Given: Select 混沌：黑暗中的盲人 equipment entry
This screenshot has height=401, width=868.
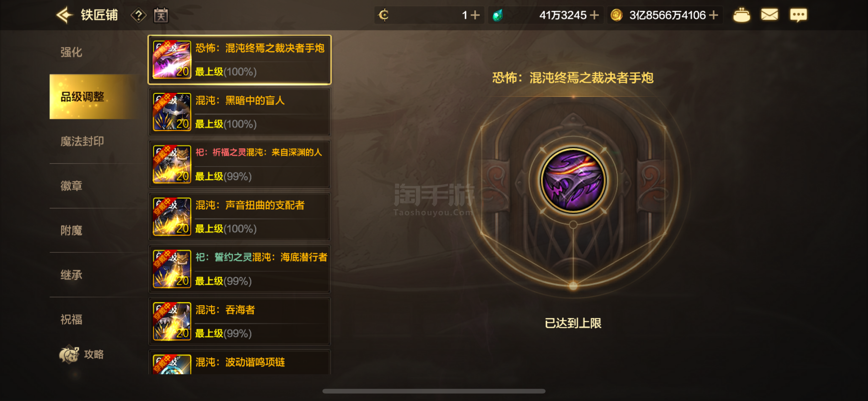Looking at the screenshot, I should (240, 112).
